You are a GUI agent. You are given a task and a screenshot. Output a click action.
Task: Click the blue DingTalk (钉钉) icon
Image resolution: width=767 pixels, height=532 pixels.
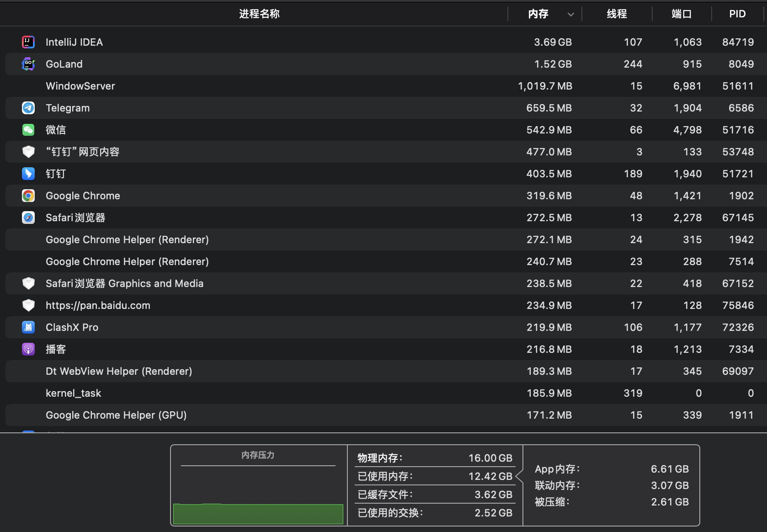click(28, 174)
